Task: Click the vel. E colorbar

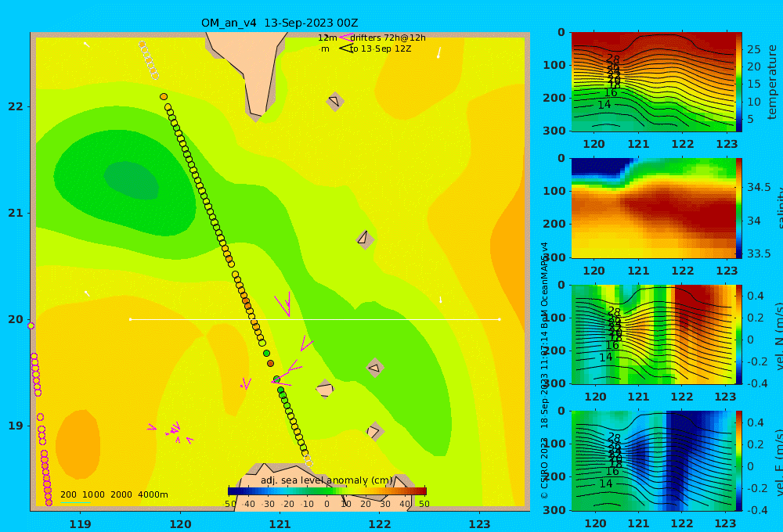Action: [x=738, y=461]
